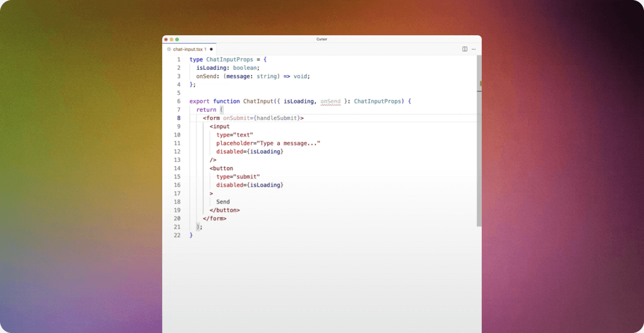
Task: Click the underlined onSend parameter
Action: [330, 101]
